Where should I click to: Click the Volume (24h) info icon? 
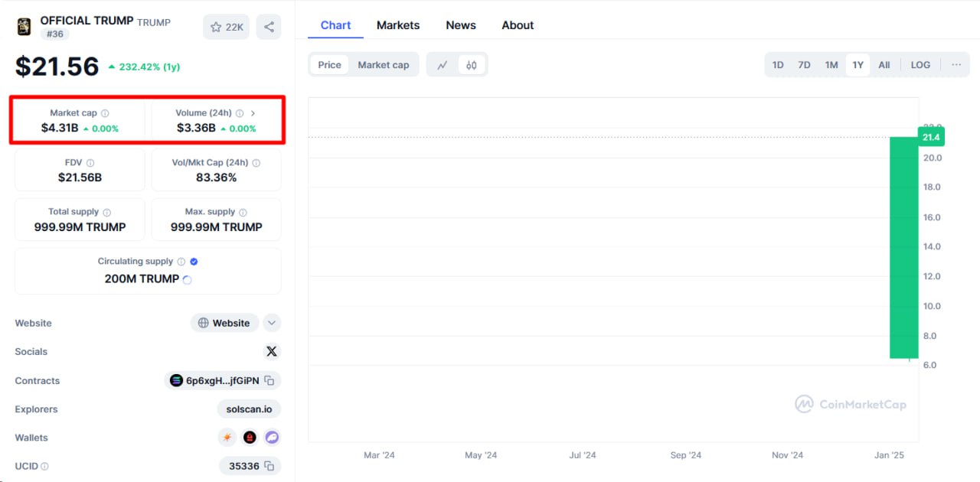(x=240, y=113)
